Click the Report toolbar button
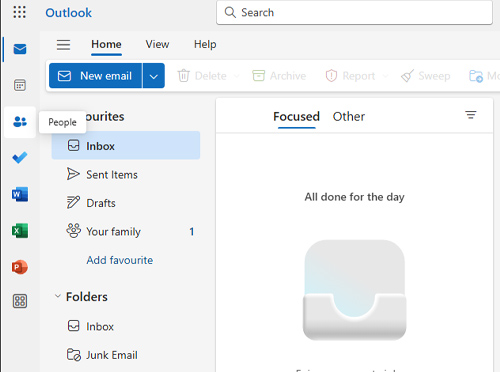The width and height of the screenshot is (500, 372). click(350, 76)
